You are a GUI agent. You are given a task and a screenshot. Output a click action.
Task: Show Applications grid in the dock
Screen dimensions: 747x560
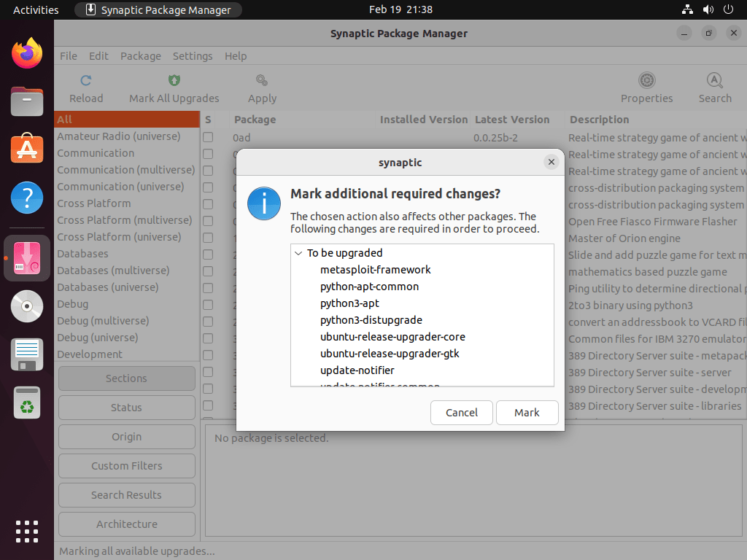27,531
